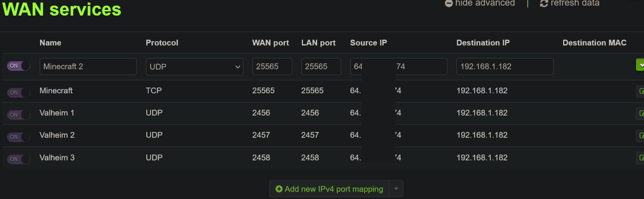
Task: Click Valheim 3 destination IP 192.168.1.182
Action: [x=482, y=158]
